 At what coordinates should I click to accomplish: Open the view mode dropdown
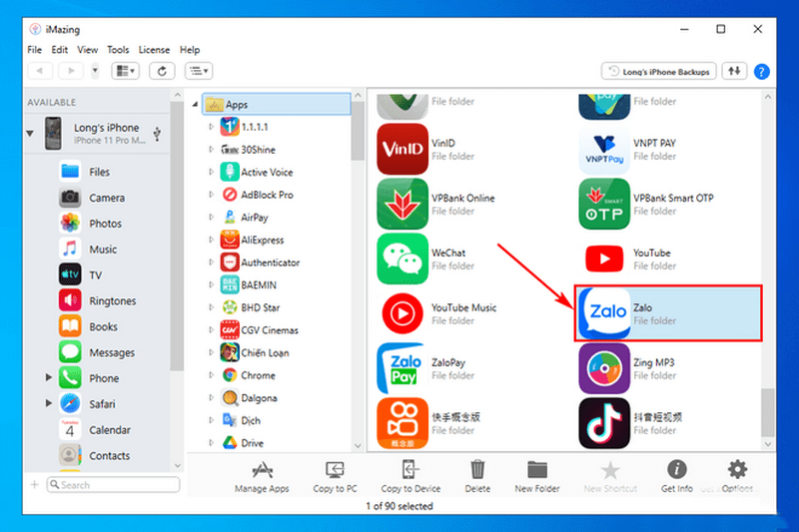(x=126, y=71)
